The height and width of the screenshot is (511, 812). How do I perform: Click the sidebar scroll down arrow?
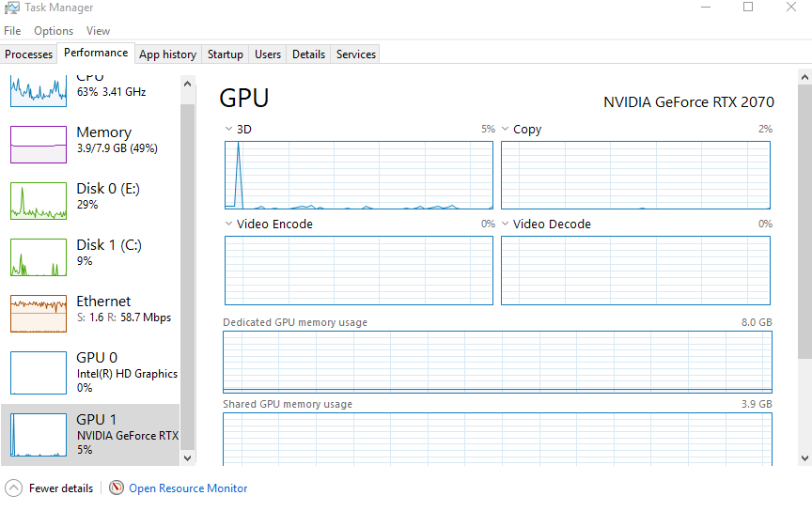[x=187, y=457]
